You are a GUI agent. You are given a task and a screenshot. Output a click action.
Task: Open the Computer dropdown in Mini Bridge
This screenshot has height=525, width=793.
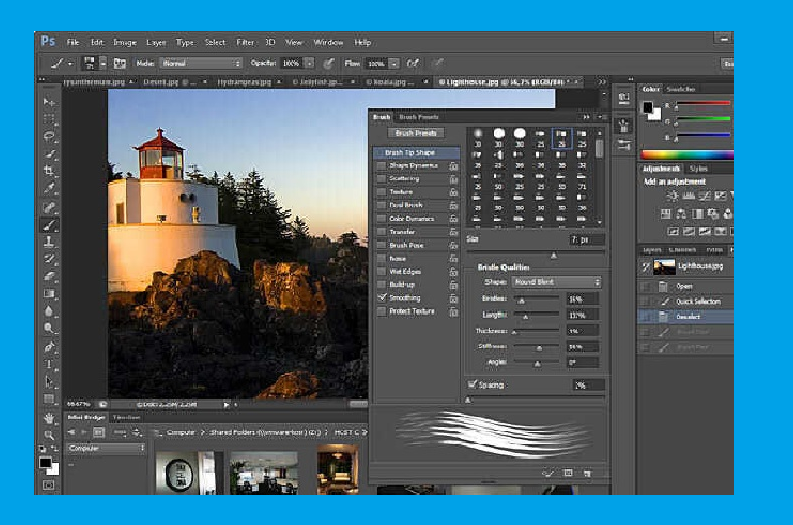point(106,449)
